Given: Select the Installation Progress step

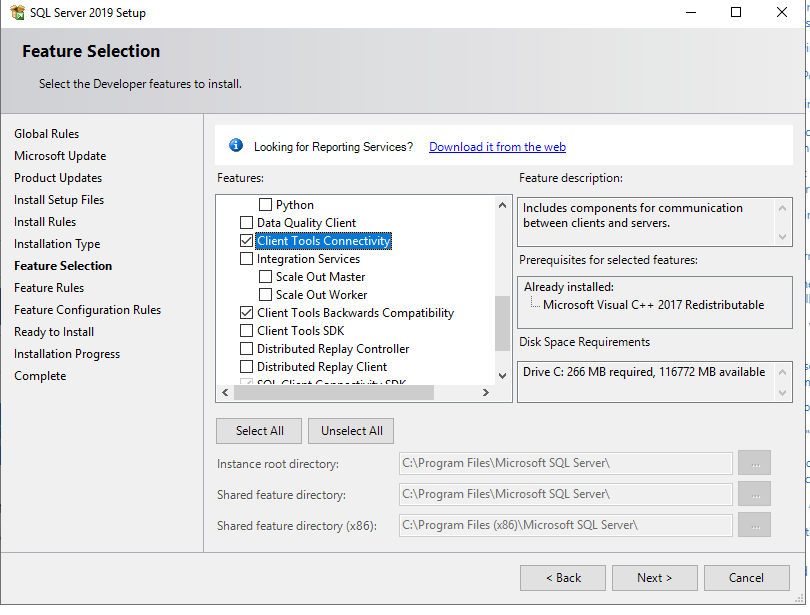Looking at the screenshot, I should point(67,354).
